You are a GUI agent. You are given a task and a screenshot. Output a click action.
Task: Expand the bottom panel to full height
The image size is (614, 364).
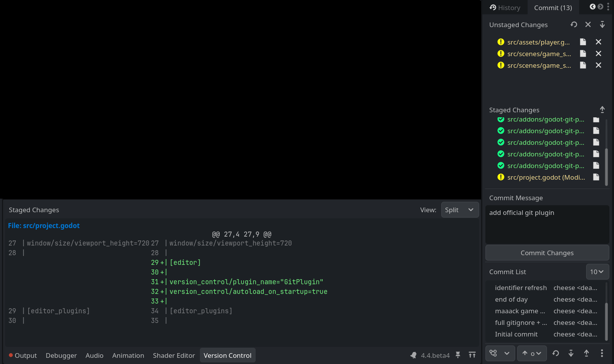point(472,355)
